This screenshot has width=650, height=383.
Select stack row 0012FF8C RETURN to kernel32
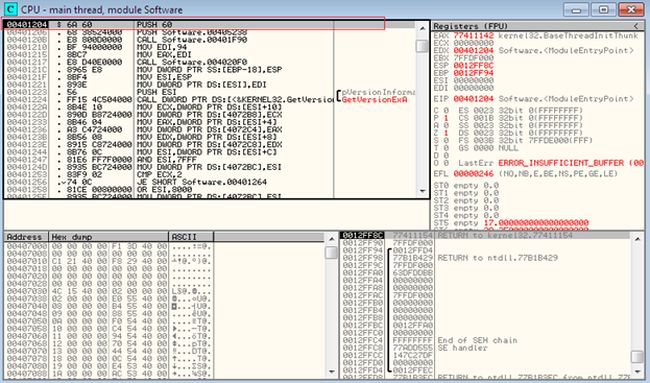click(x=485, y=235)
